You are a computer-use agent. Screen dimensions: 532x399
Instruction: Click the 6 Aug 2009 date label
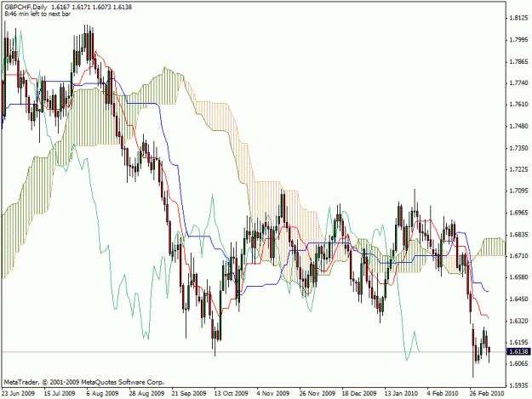102,393
